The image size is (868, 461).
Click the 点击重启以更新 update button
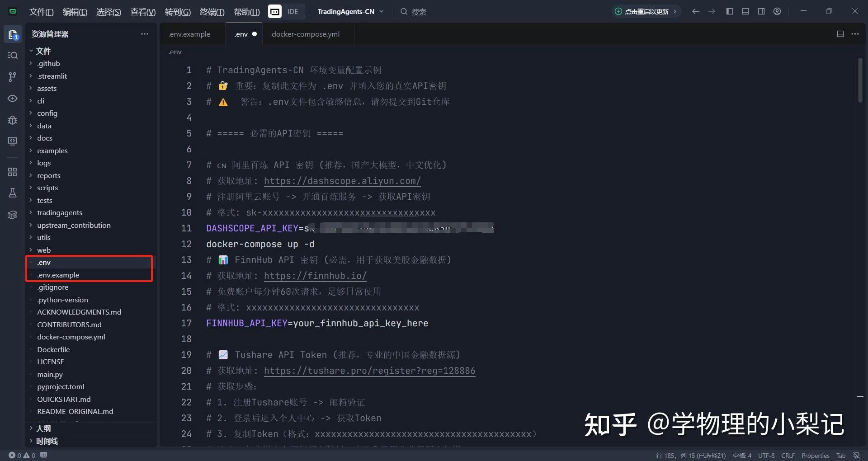pyautogui.click(x=646, y=12)
